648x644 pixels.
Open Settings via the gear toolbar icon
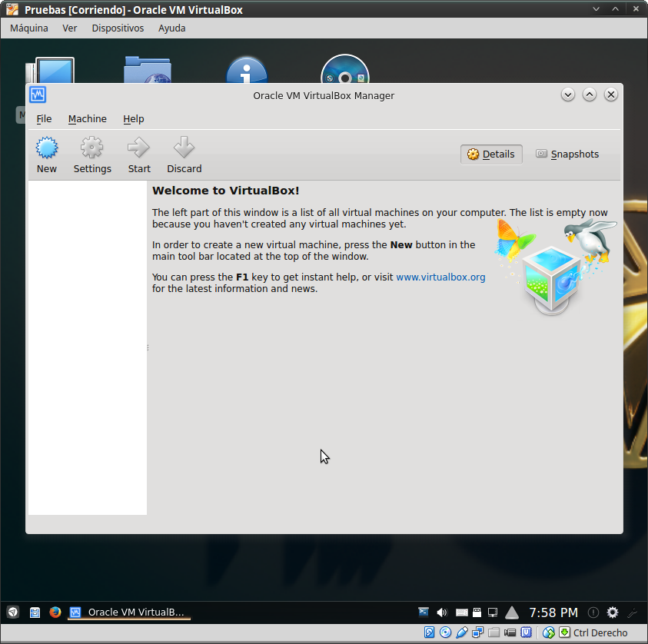tap(92, 148)
